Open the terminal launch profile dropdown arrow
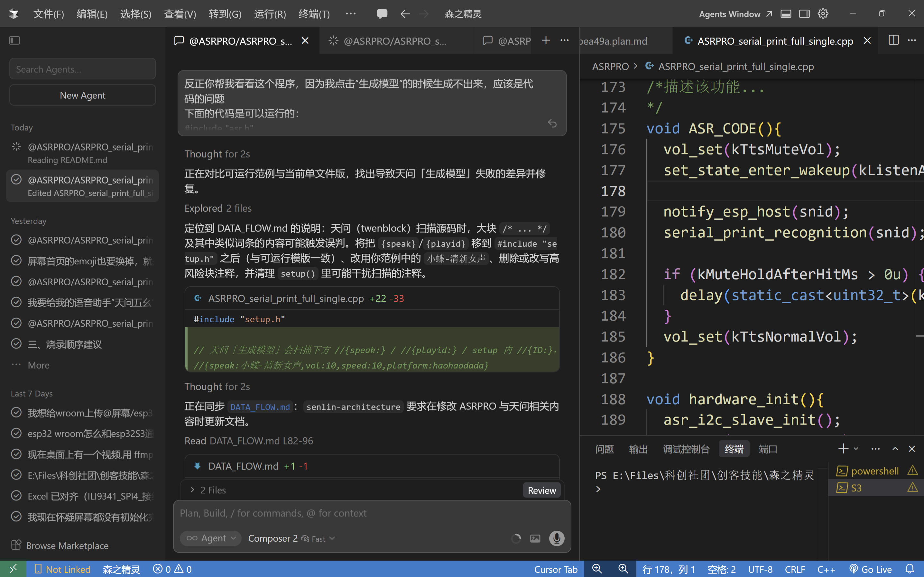Image resolution: width=924 pixels, height=577 pixels. (856, 449)
